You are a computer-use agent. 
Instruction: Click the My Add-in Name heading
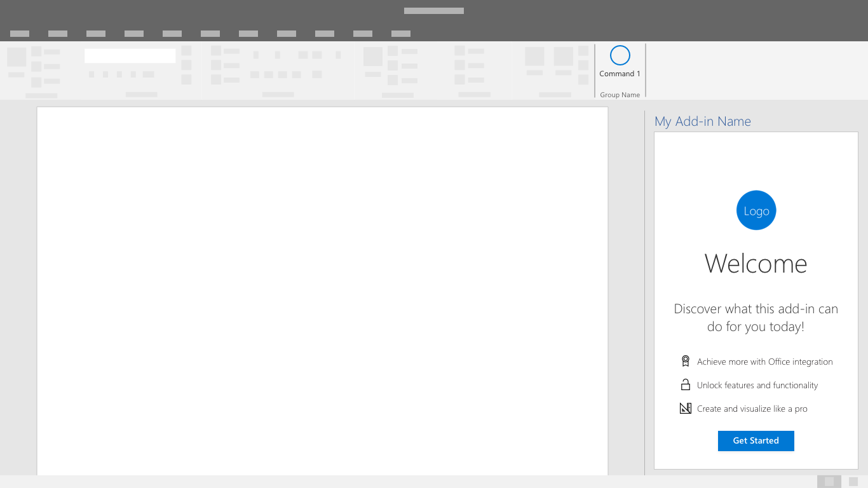coord(703,121)
